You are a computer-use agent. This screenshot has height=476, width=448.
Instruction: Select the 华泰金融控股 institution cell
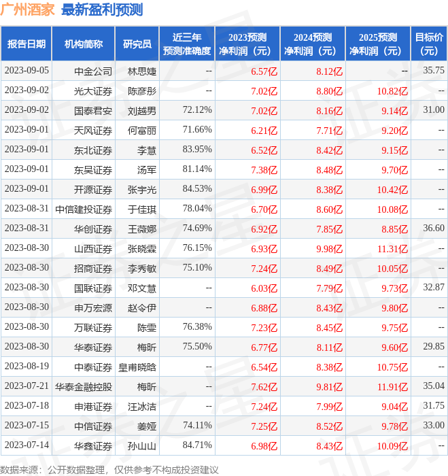84,387
